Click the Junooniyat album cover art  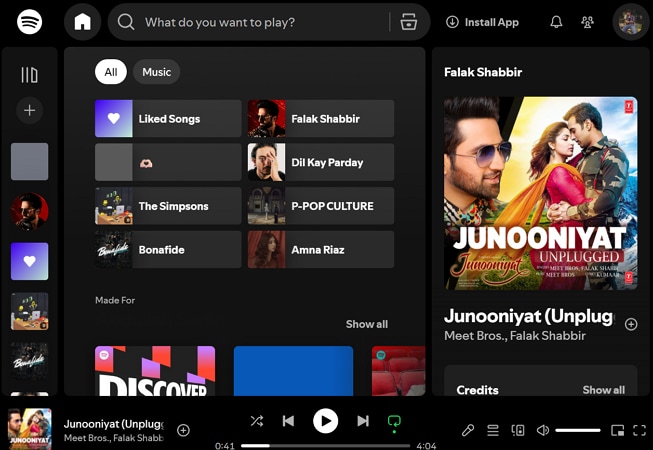pyautogui.click(x=541, y=194)
